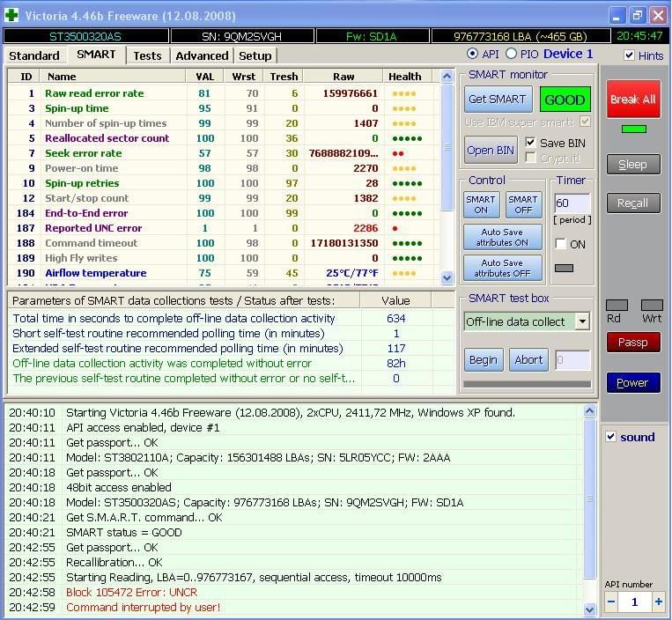Select the Reported UNC error row
The height and width of the screenshot is (620, 672).
[224, 228]
